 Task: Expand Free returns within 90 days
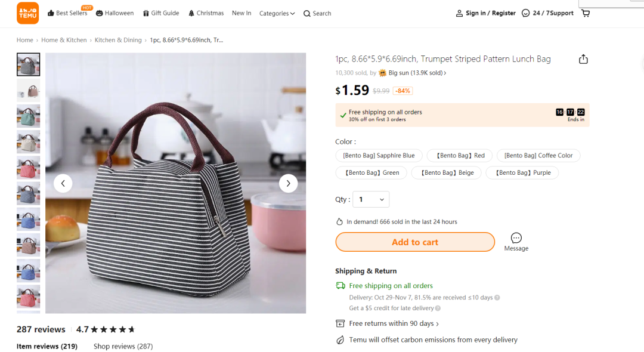coord(394,323)
